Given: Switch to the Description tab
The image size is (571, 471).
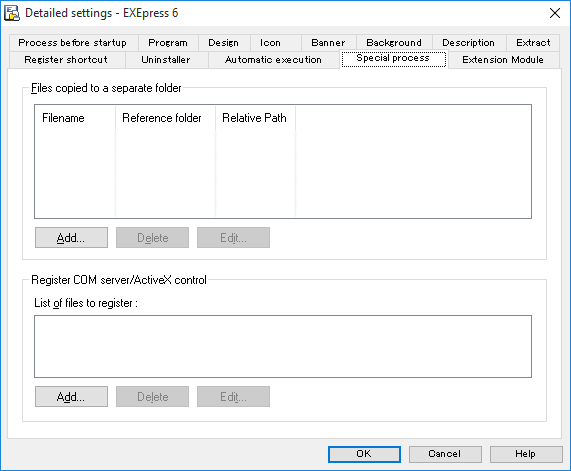Looking at the screenshot, I should pyautogui.click(x=469, y=43).
